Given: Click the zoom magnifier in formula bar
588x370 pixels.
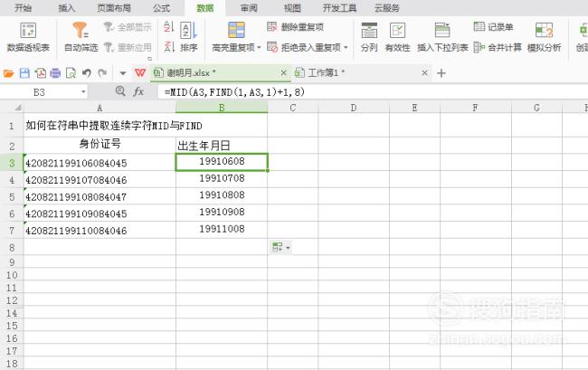Looking at the screenshot, I should [120, 91].
